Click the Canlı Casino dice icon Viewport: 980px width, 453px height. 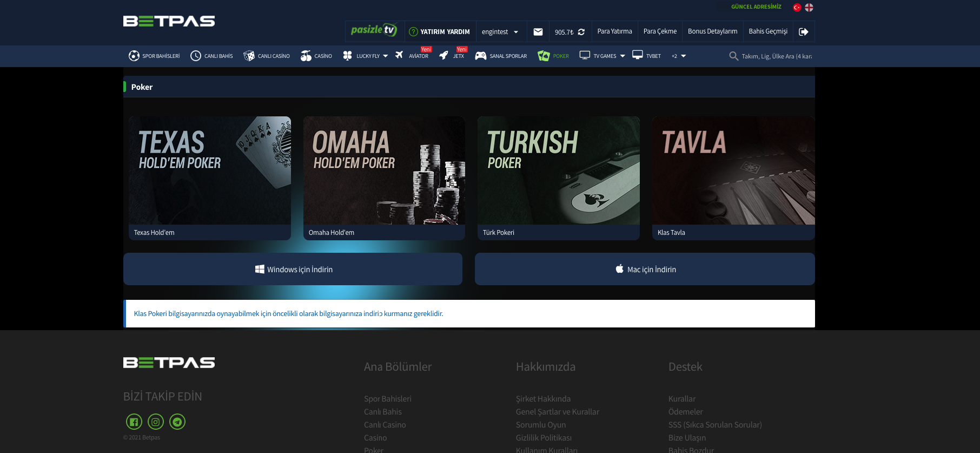pos(249,56)
